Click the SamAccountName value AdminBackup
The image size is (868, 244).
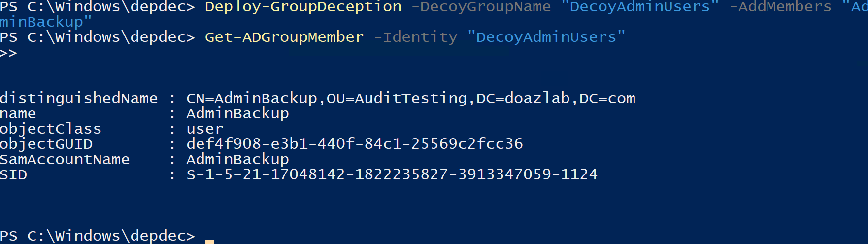coord(237,159)
